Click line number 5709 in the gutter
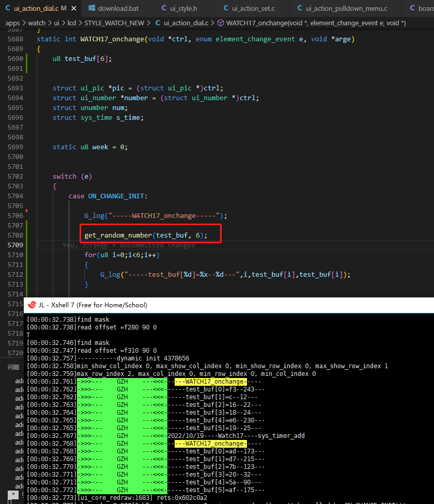 click(x=16, y=245)
